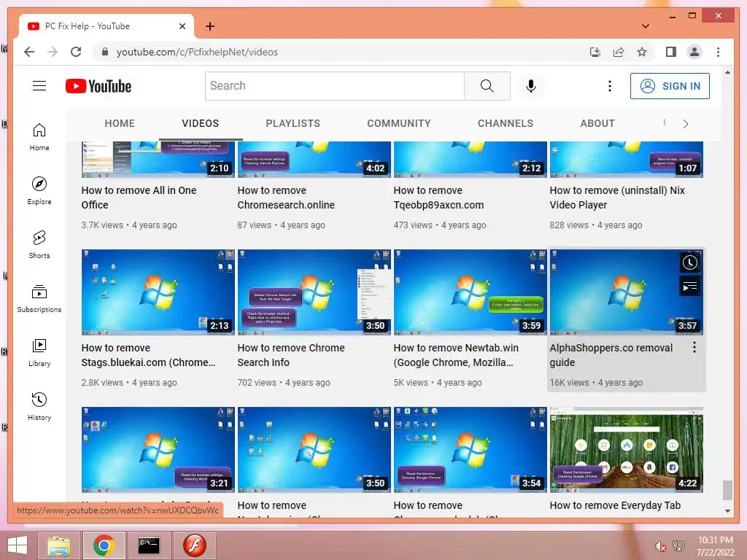Play the Everyday Tab bamboo thumbnail 4:22
747x560 pixels.
[x=626, y=449]
